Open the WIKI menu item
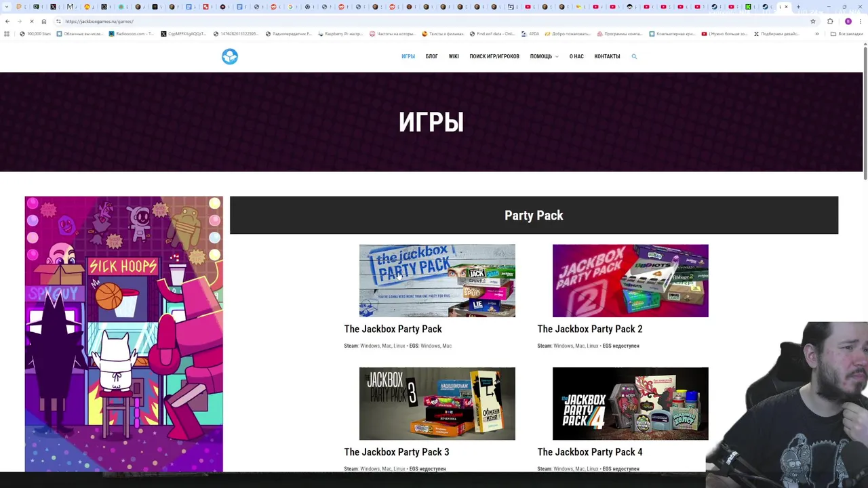This screenshot has height=488, width=868. [x=454, y=56]
